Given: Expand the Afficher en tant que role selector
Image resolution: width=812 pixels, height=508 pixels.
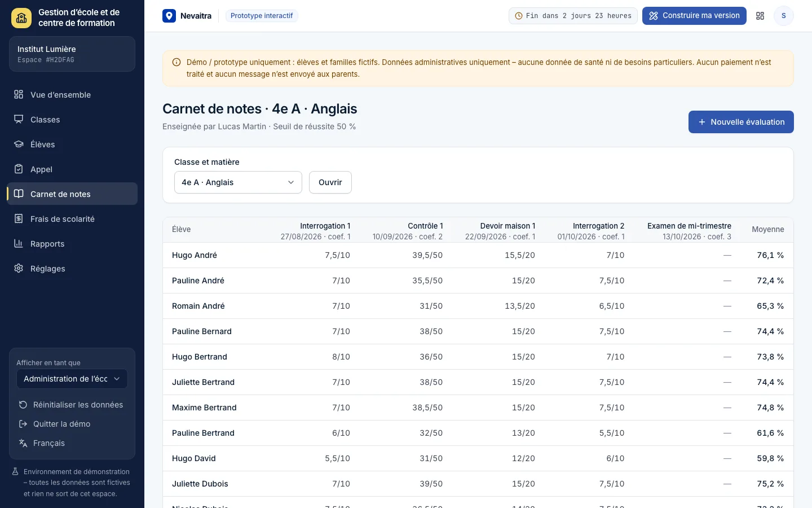Looking at the screenshot, I should point(72,379).
